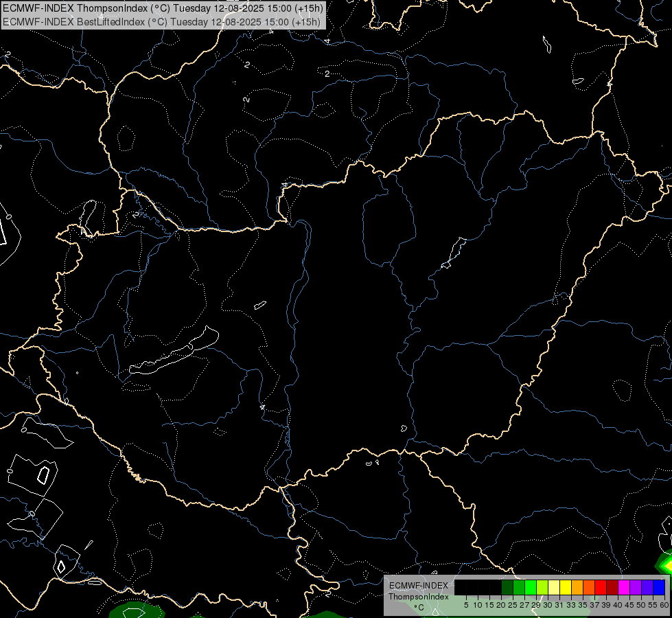Click the ECMWF-INDEX label in the legend
Screen dimensions: 672x618
(418, 586)
